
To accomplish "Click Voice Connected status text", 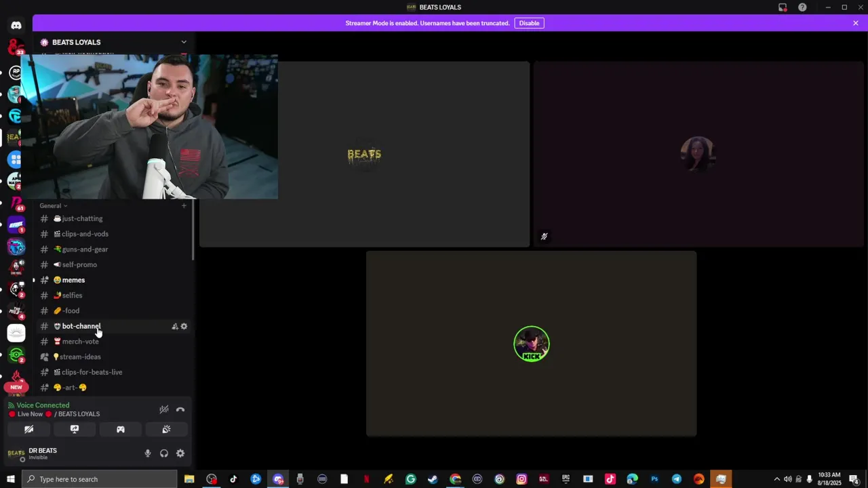I will point(43,405).
